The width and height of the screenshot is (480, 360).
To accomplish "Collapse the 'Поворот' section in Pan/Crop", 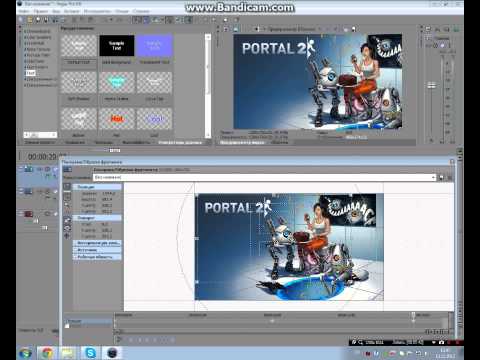I will click(97, 218).
